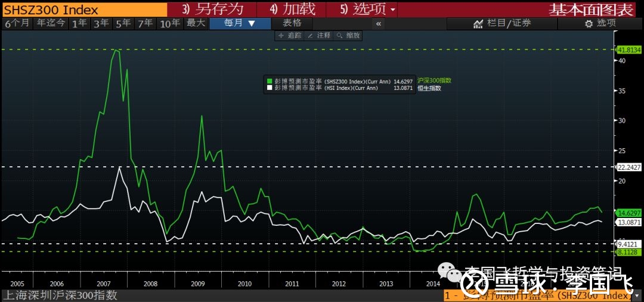This screenshot has width=644, height=302.
Task: Click 3) 另存为 save as
Action: pos(212,10)
